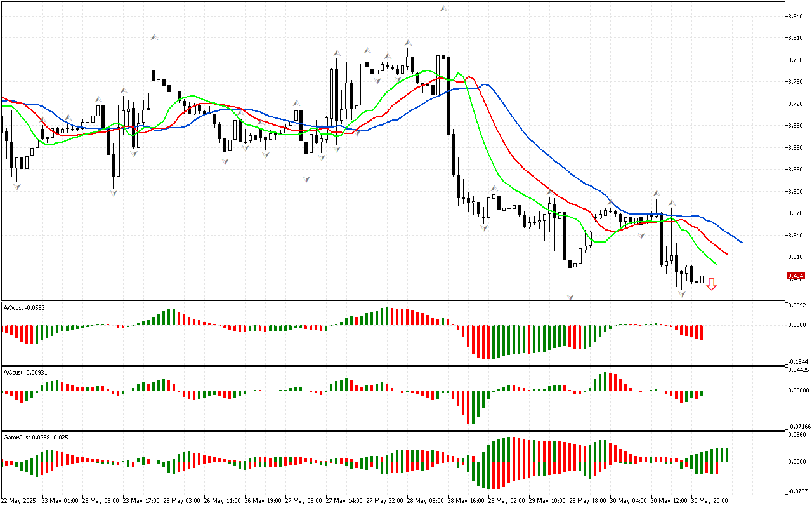Viewport: 812px width, 508px height.
Task: Click the red sell arrow signal
Action: (x=712, y=284)
